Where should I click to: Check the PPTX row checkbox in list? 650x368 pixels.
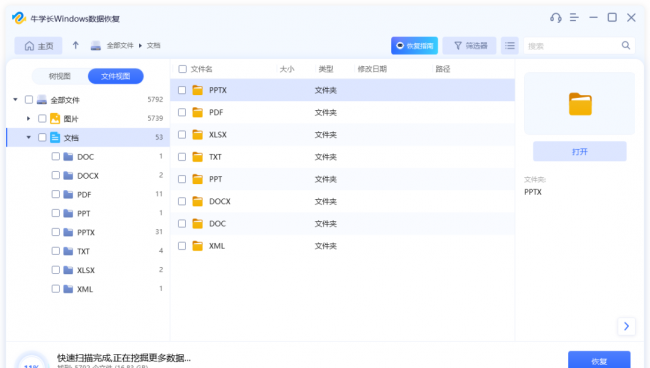click(x=182, y=90)
